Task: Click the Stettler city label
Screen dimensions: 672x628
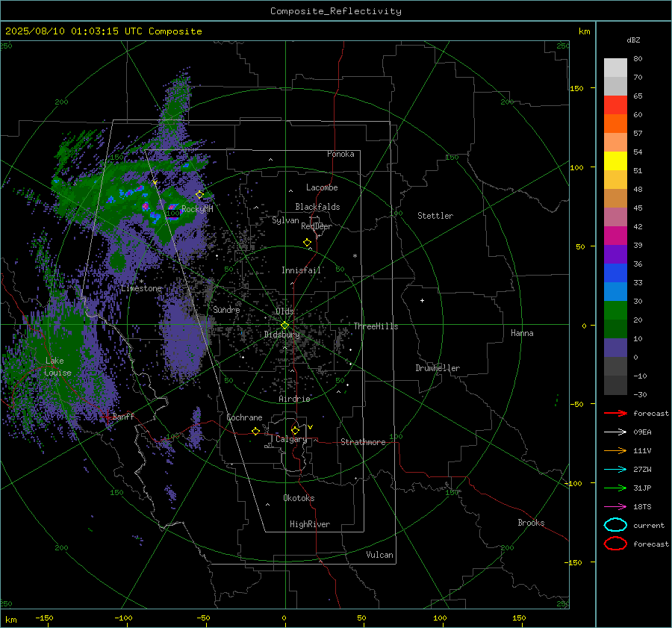Action: tap(435, 216)
